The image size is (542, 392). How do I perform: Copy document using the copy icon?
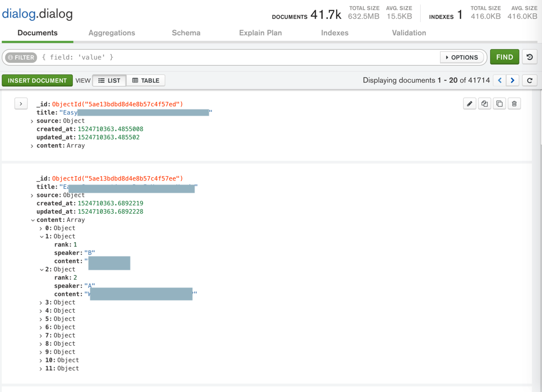484,104
